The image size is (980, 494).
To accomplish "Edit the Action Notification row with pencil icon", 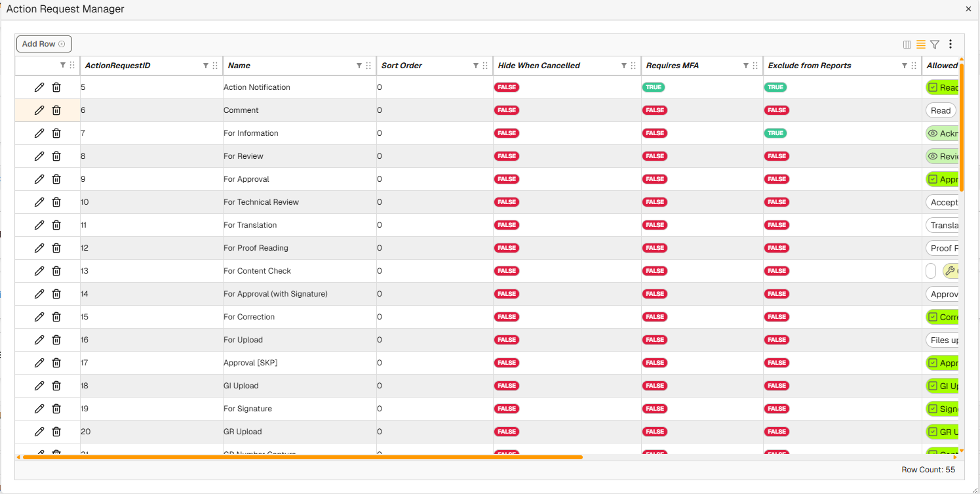I will pos(39,87).
